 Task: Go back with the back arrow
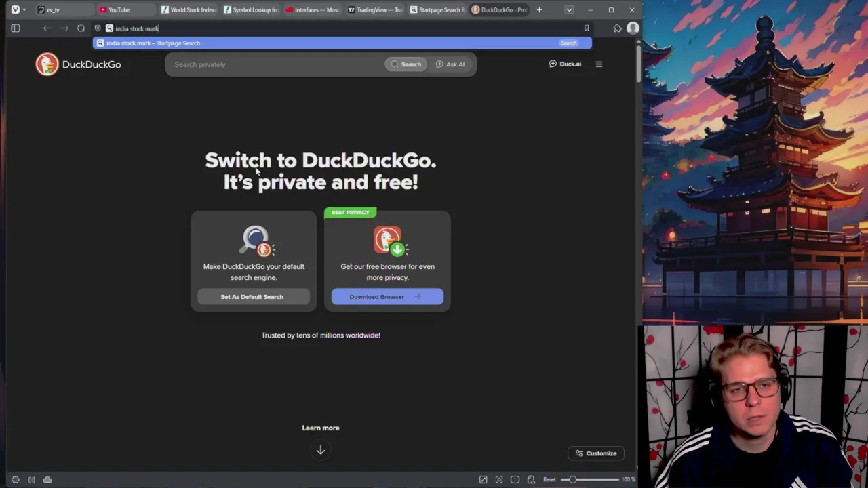click(47, 28)
